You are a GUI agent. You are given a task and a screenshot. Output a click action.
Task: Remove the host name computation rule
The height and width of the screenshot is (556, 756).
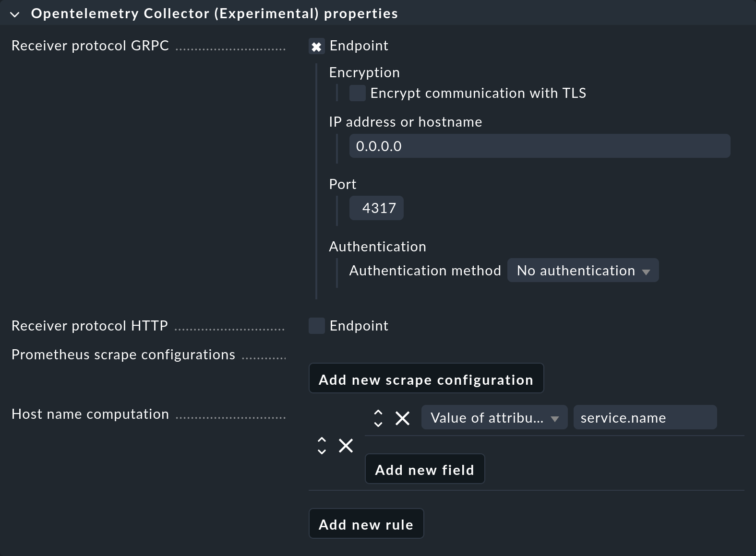[x=346, y=446]
